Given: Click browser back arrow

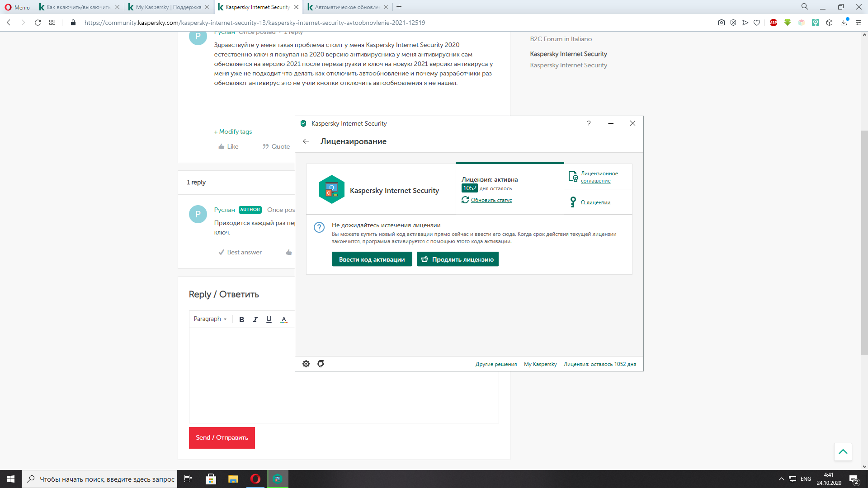Looking at the screenshot, I should (9, 23).
